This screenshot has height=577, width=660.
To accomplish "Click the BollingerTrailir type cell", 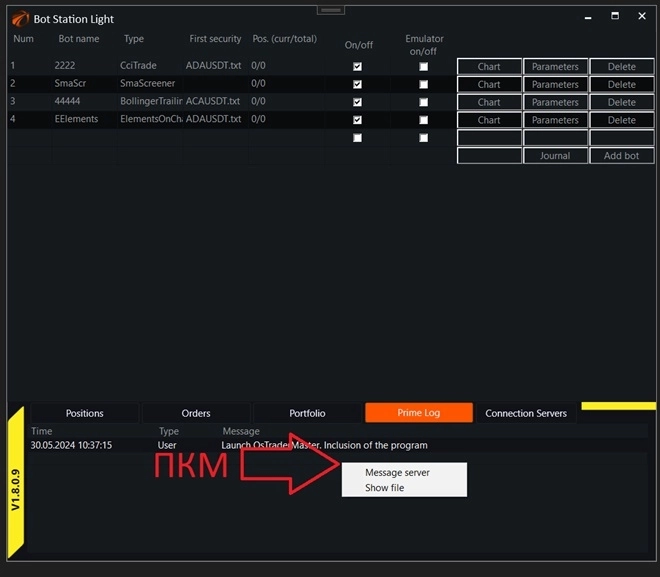I will pyautogui.click(x=150, y=101).
